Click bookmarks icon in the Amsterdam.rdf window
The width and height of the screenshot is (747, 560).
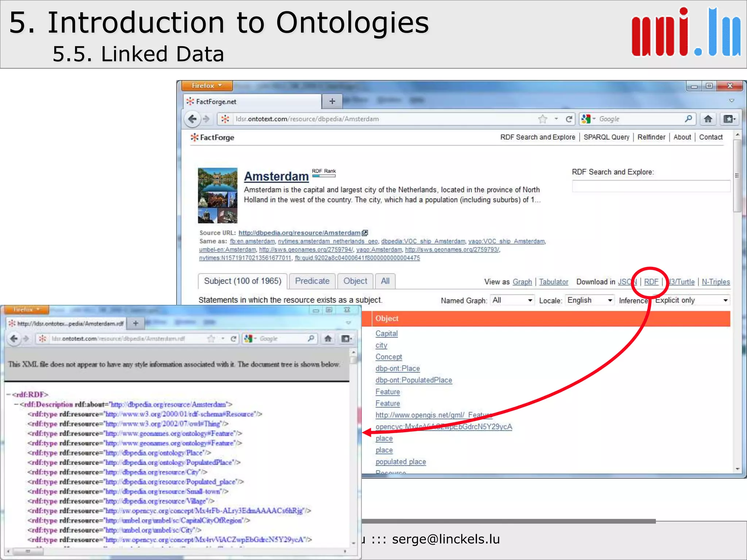coord(346,339)
